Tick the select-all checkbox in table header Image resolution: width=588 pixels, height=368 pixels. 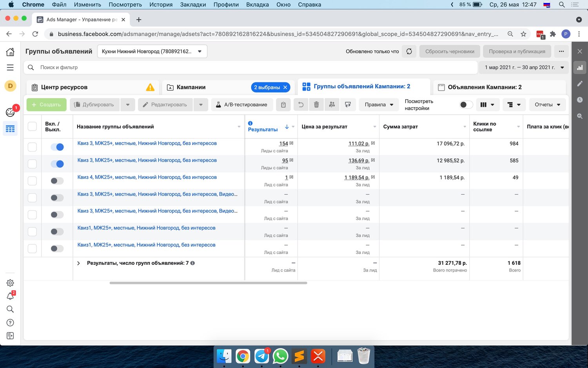point(32,126)
